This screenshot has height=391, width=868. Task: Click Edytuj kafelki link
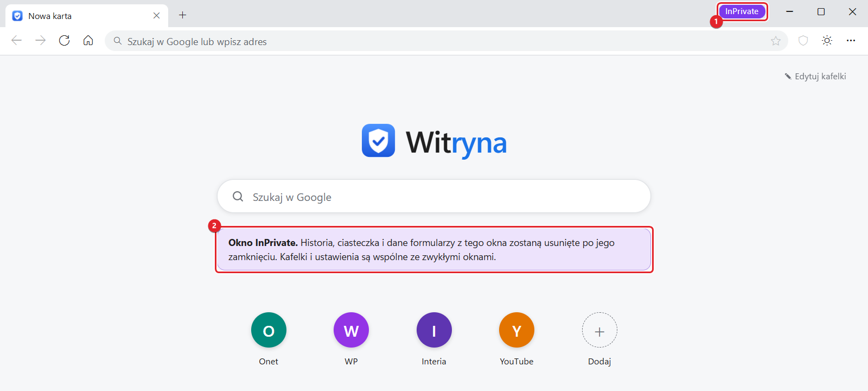[815, 77]
